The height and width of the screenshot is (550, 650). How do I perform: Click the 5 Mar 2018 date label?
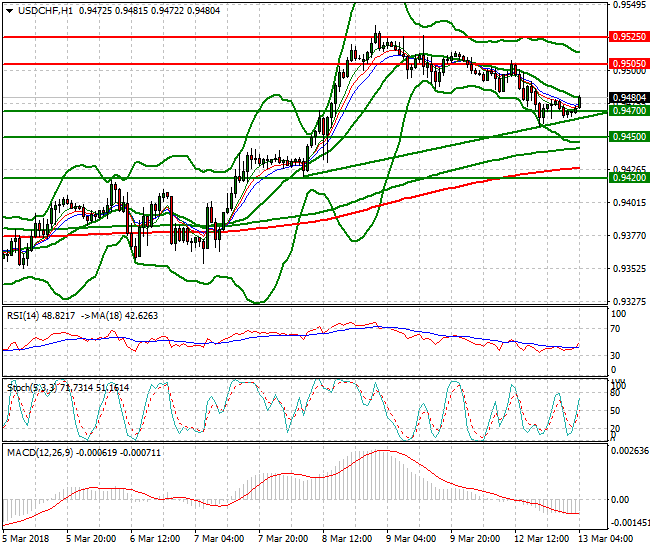coord(26,539)
